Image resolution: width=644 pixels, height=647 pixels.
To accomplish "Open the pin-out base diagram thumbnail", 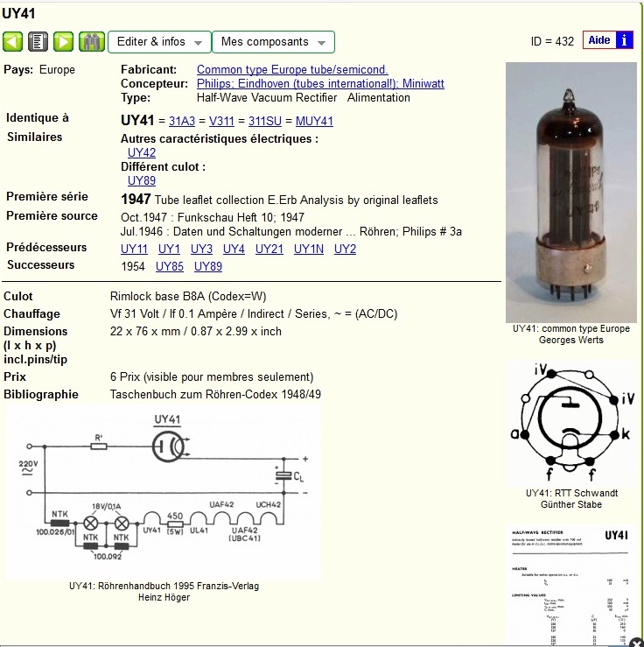I will pos(570,420).
